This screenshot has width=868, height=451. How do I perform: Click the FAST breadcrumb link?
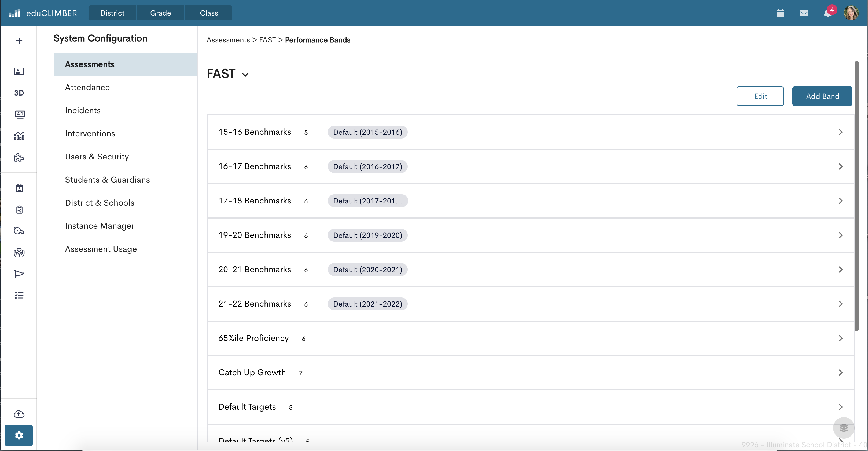(267, 40)
